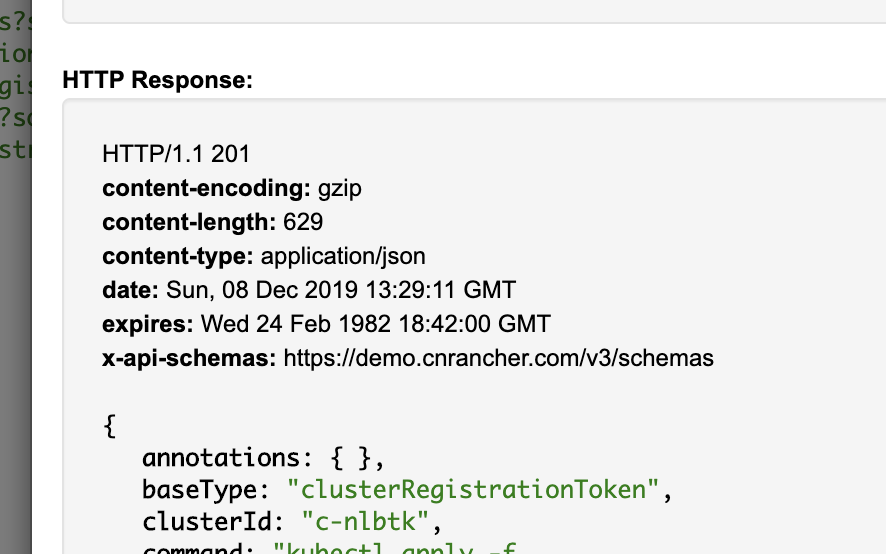Click the content-type header label
The height and width of the screenshot is (554, 886).
pyautogui.click(x=178, y=256)
